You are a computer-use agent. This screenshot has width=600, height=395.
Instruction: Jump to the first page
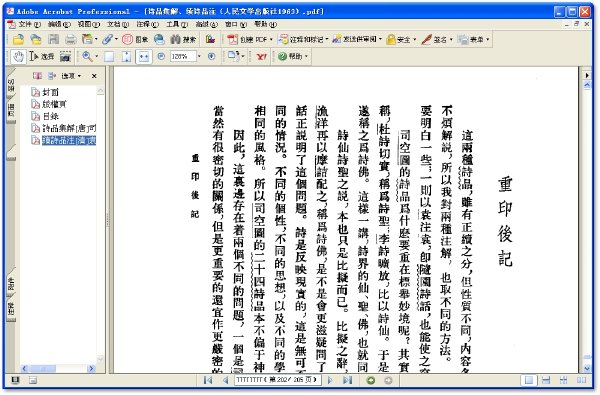point(208,380)
